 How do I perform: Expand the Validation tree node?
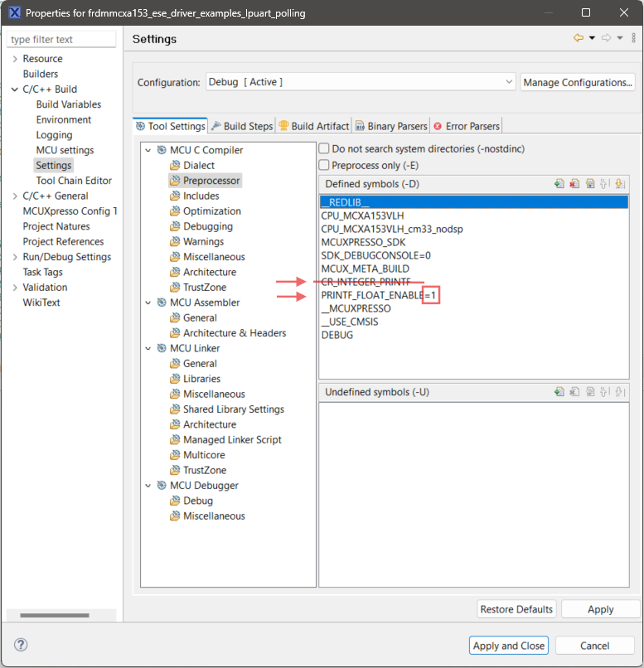coord(15,288)
